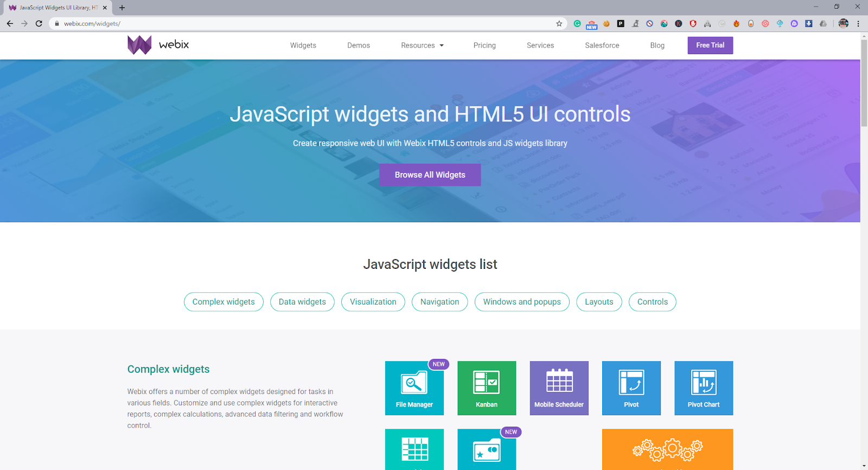This screenshot has height=470, width=868.
Task: Select the Controls filter pill
Action: pyautogui.click(x=653, y=302)
